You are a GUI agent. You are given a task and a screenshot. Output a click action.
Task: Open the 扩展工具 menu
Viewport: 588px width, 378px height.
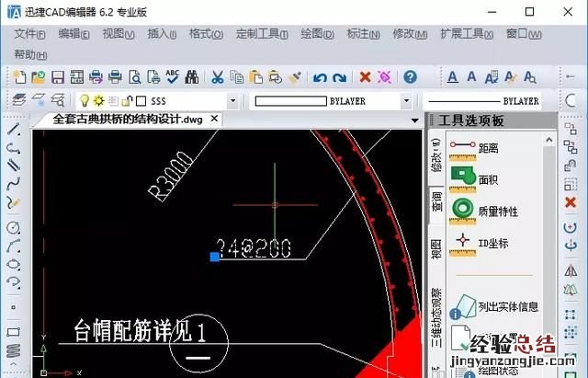pos(467,34)
